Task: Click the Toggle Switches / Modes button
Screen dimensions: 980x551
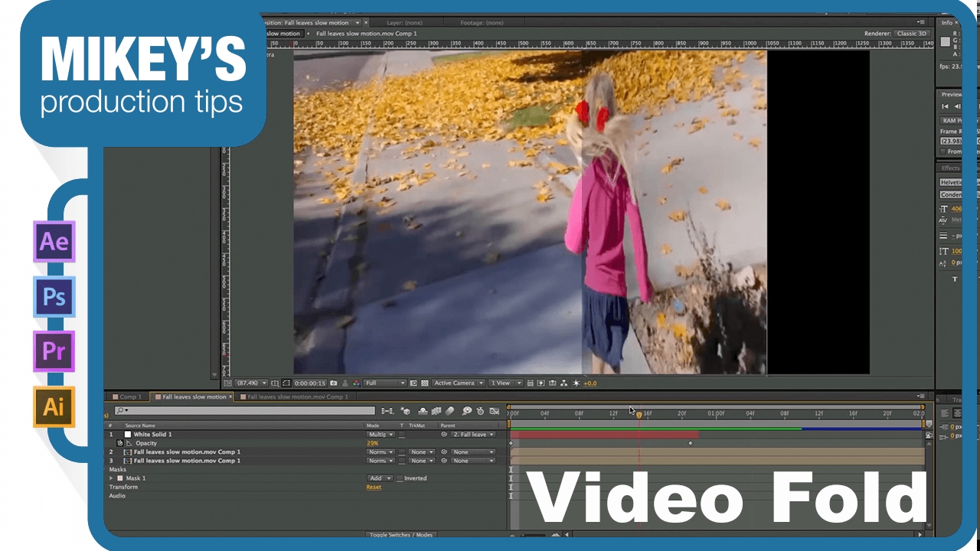Action: 401,534
